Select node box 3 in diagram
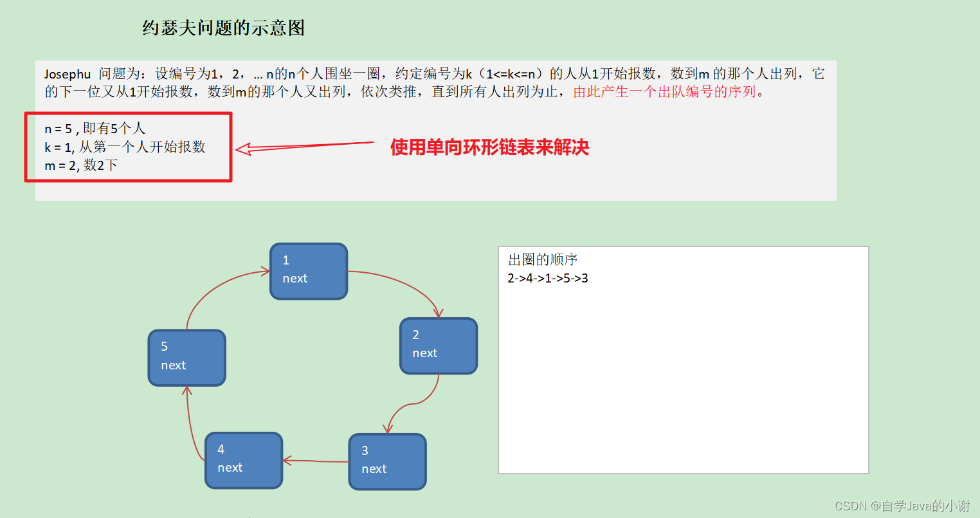The width and height of the screenshot is (980, 518). coord(388,461)
